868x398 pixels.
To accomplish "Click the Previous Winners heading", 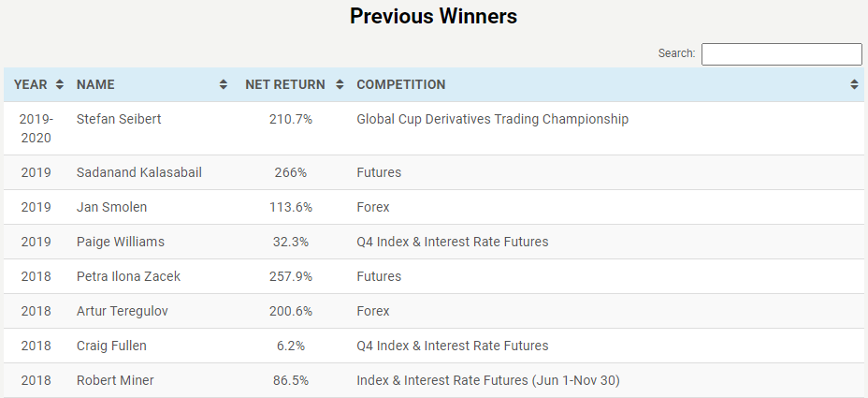I will [x=433, y=16].
